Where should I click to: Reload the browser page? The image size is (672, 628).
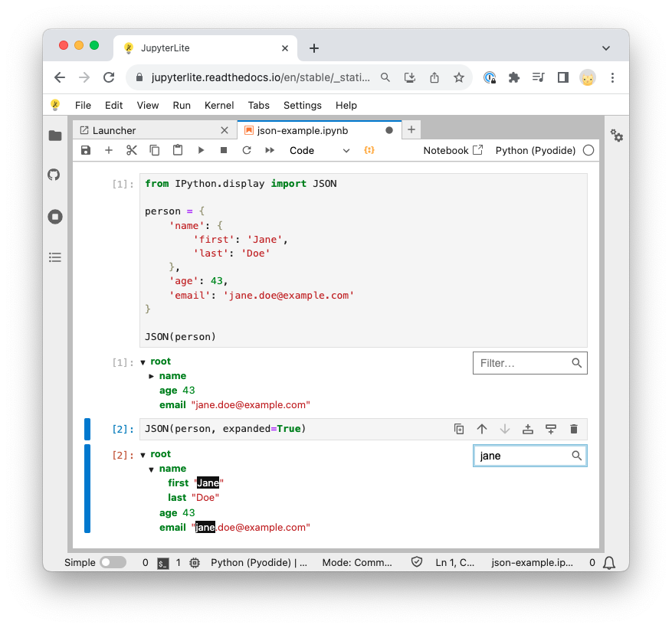[x=109, y=77]
